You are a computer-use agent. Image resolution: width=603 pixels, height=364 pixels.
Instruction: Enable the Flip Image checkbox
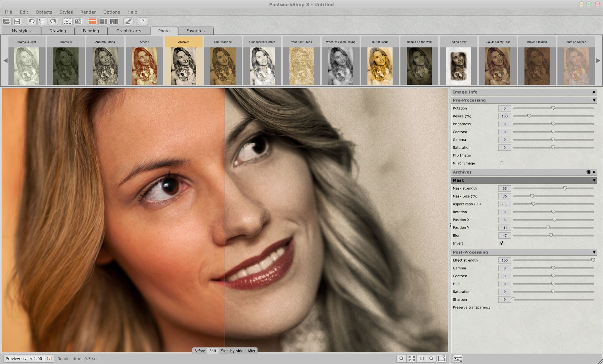[x=501, y=155]
